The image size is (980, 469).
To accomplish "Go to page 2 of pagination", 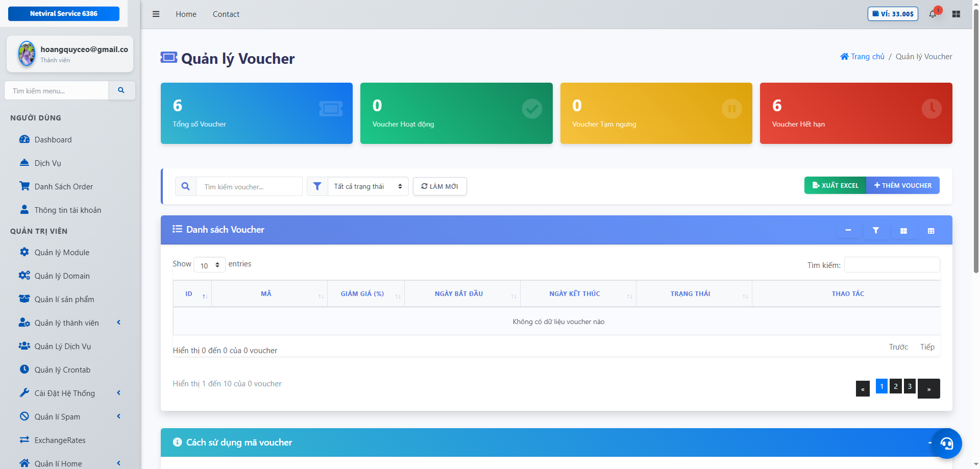I will 895,386.
